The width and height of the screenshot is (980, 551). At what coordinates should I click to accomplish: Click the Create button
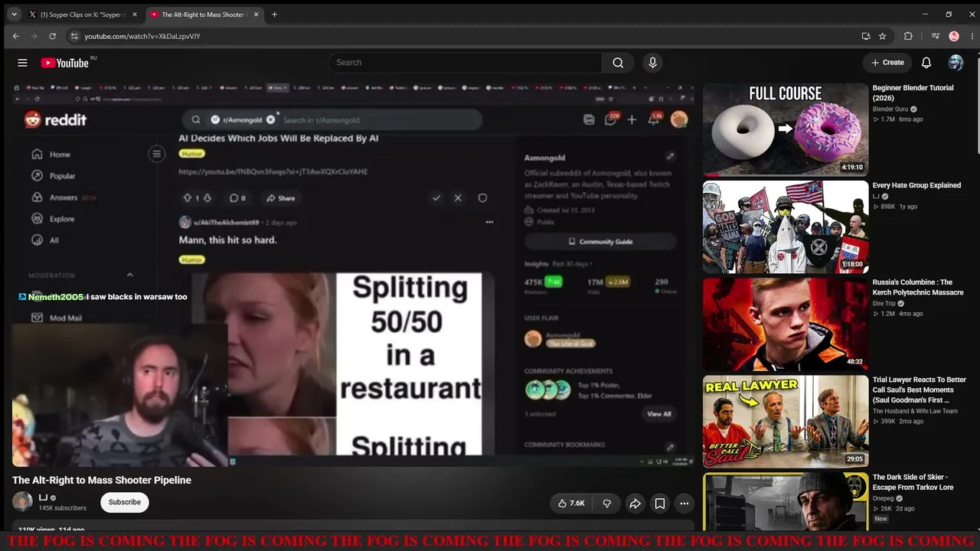pyautogui.click(x=887, y=63)
